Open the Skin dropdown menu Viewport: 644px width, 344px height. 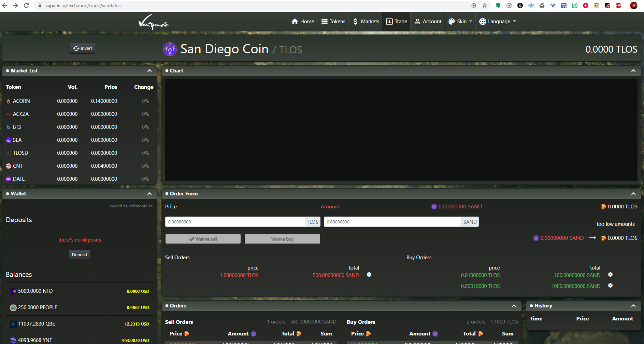coord(460,22)
